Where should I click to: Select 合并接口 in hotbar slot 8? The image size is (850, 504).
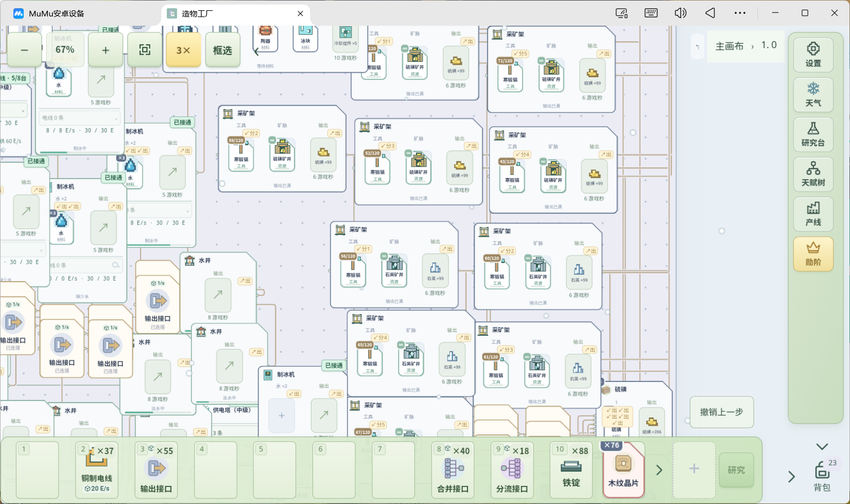453,470
